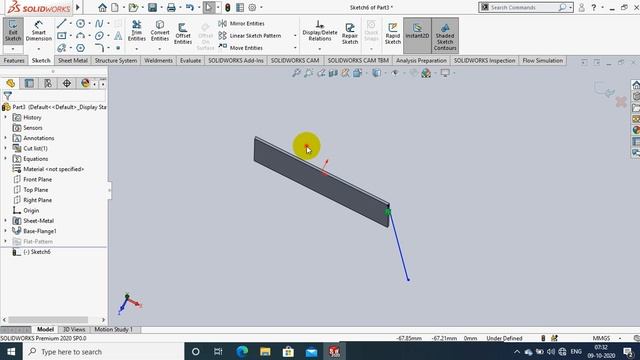Switch to the Weldments tab
The image size is (640, 360).
(158, 60)
